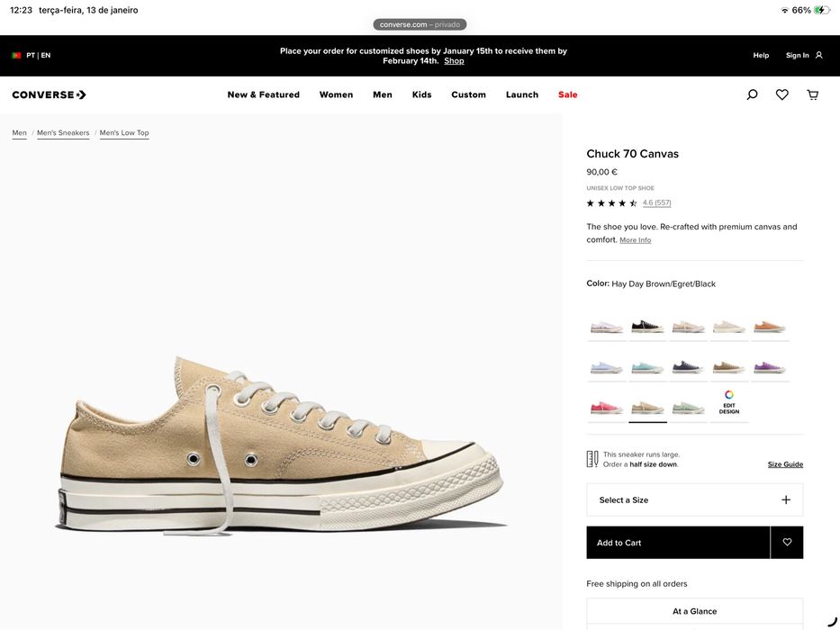Tap the Wi-Fi status icon
The image size is (840, 630).
785,10
